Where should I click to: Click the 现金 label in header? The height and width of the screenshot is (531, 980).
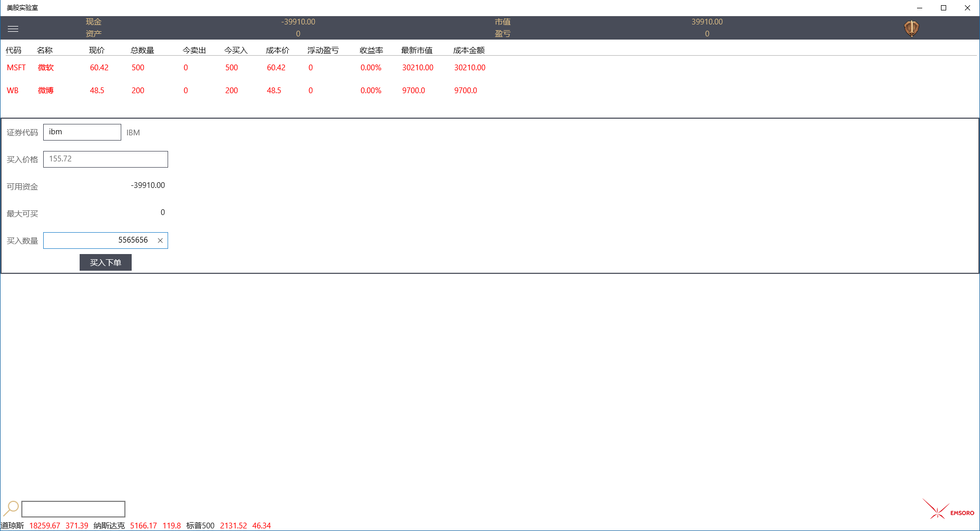click(x=94, y=22)
